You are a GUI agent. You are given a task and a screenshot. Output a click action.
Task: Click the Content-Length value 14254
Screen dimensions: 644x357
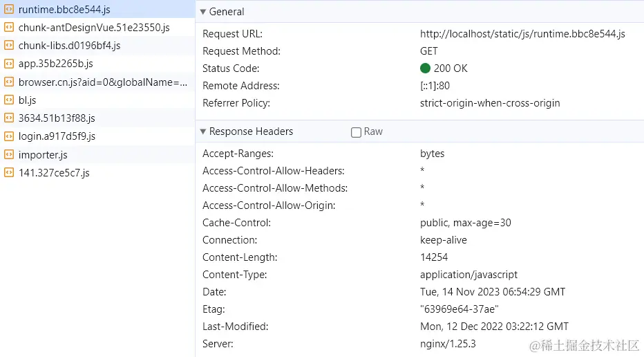[x=434, y=257]
